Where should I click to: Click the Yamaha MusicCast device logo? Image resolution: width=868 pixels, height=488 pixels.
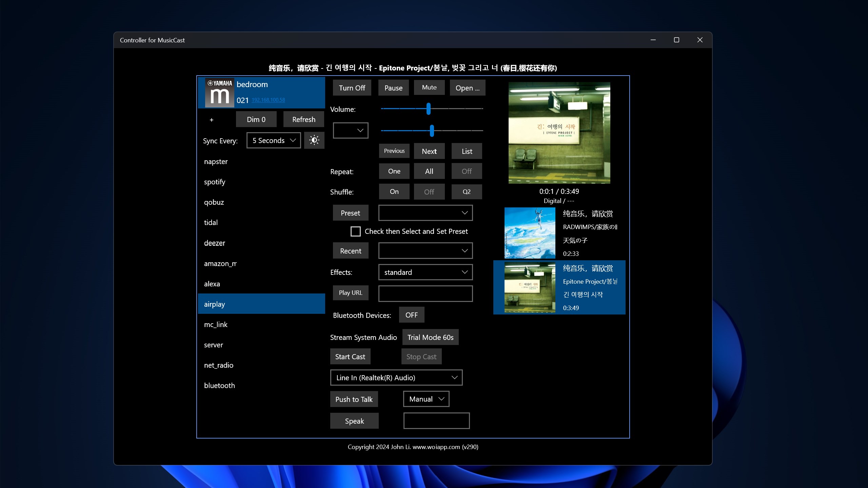[219, 93]
